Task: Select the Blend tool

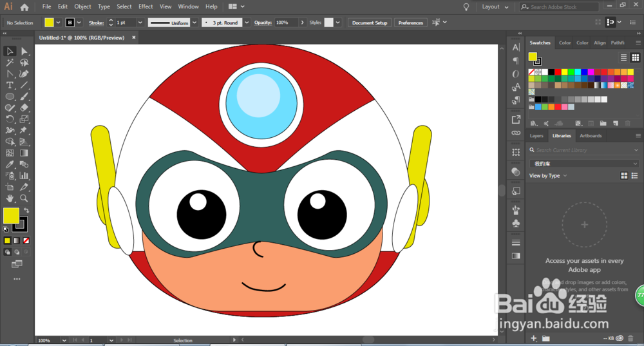Action: [x=24, y=164]
